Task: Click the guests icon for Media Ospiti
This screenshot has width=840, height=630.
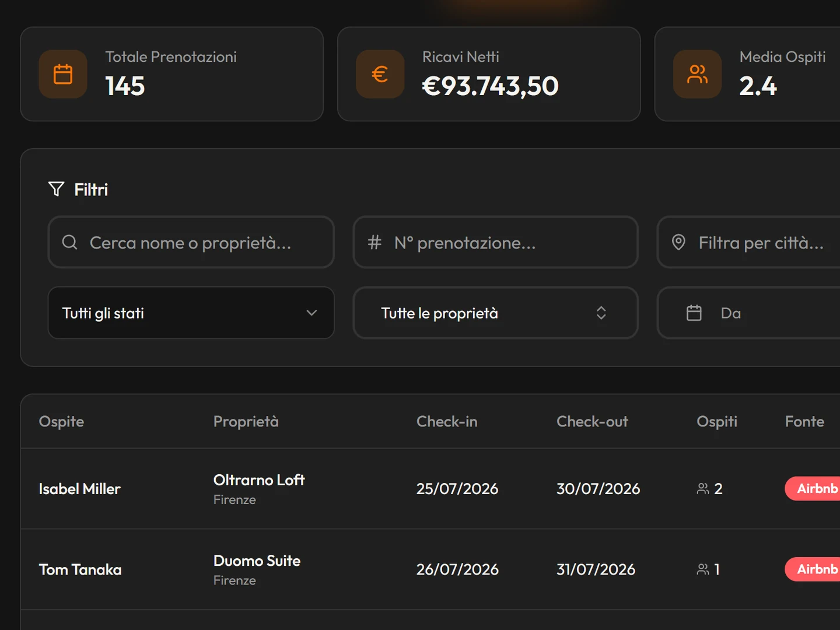Action: click(x=698, y=74)
